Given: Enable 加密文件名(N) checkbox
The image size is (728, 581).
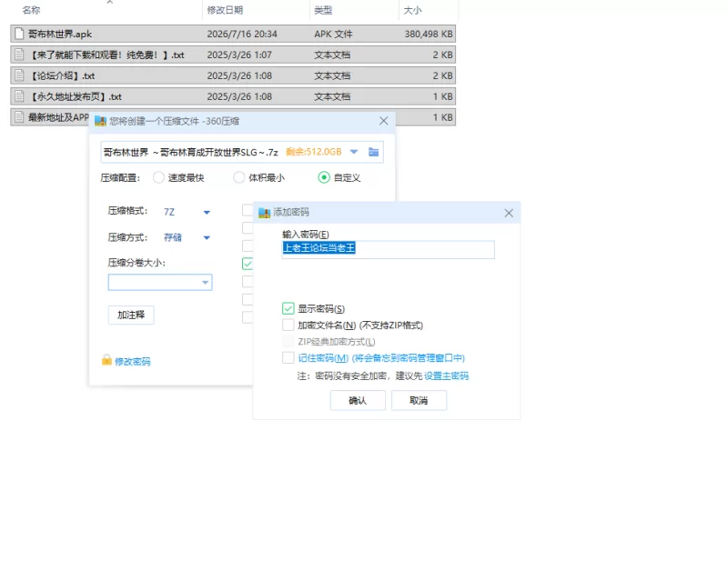Looking at the screenshot, I should click(x=288, y=325).
